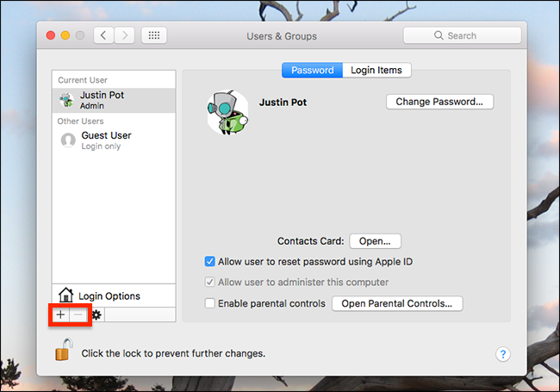Image resolution: width=560 pixels, height=392 pixels.
Task: Go forward with the right arrow
Action: [125, 35]
